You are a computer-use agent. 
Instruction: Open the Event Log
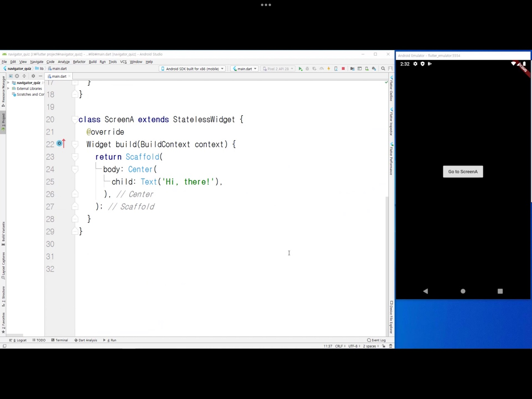point(377,340)
